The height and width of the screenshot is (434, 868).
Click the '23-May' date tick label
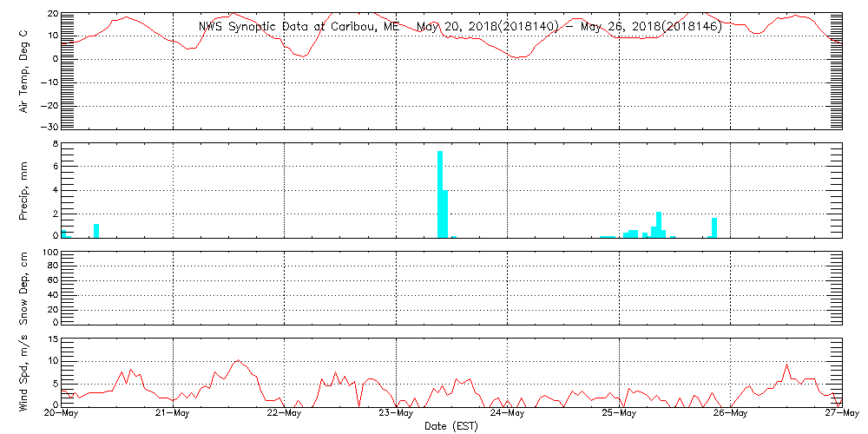pos(397,414)
